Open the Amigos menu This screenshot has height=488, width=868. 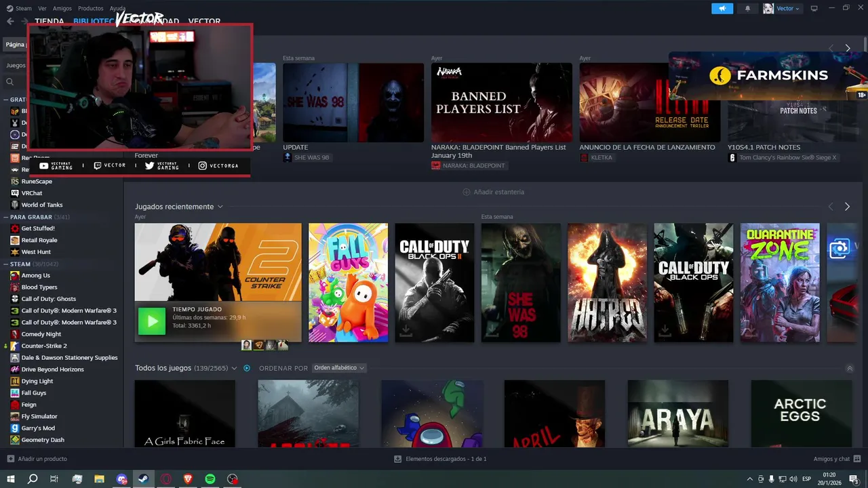62,8
